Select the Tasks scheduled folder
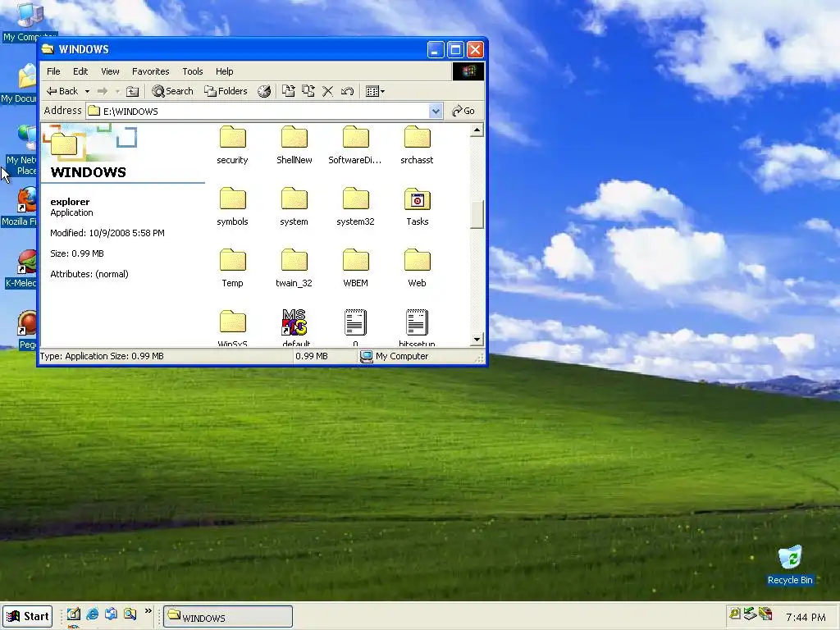Viewport: 840px width, 630px height. point(417,206)
